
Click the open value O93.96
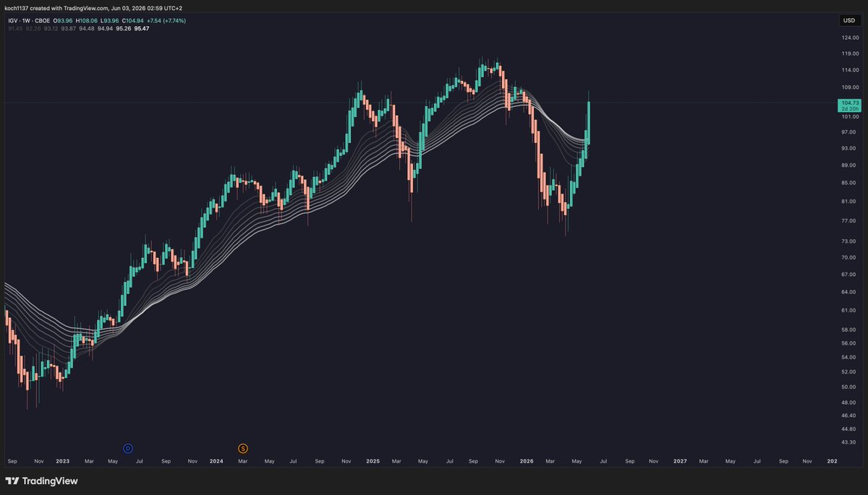tap(63, 20)
